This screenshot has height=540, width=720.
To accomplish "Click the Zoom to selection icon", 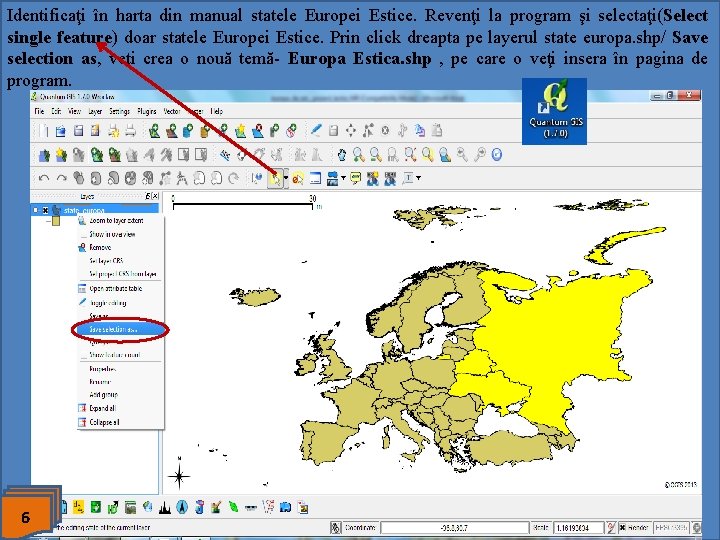I will pos(428,155).
